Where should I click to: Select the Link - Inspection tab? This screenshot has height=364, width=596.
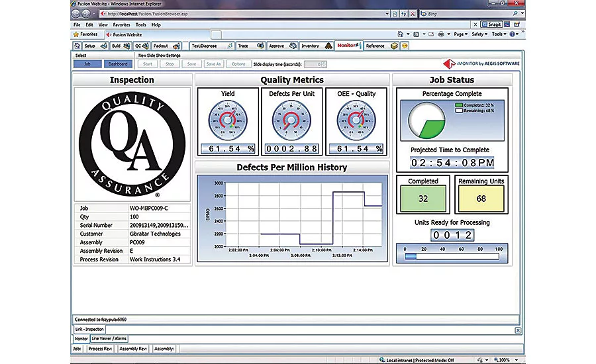click(89, 329)
